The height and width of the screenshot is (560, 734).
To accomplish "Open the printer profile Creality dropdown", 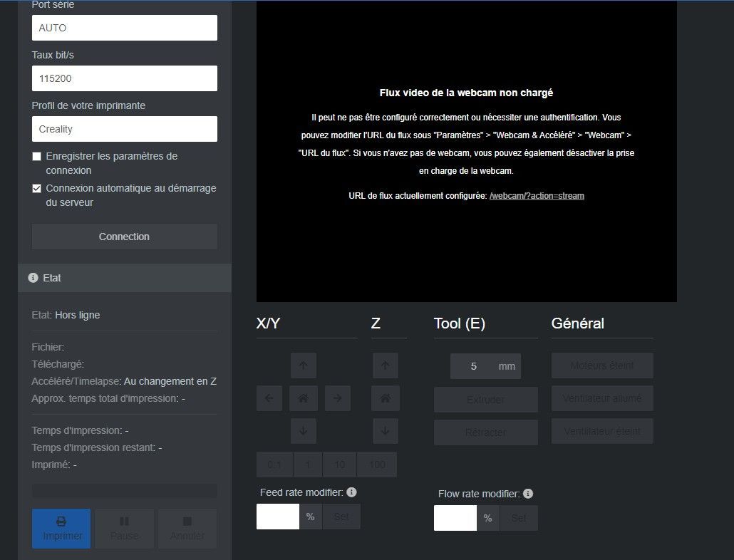I will (125, 129).
